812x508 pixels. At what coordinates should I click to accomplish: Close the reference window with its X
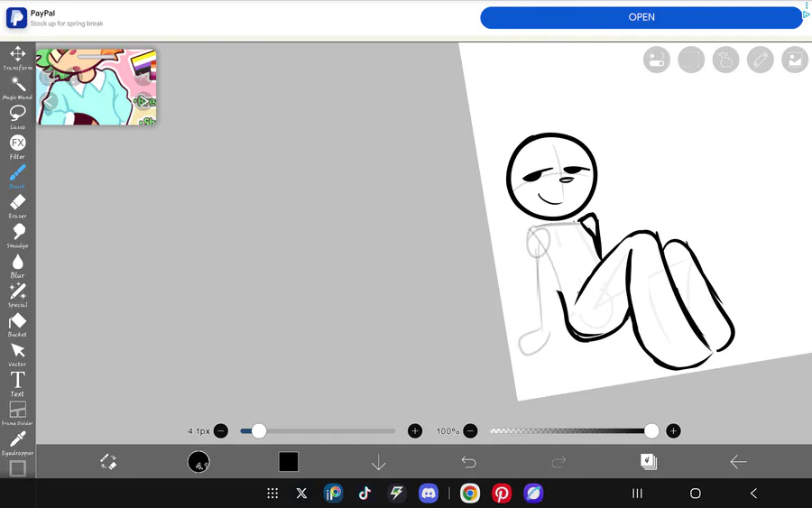pos(143,78)
